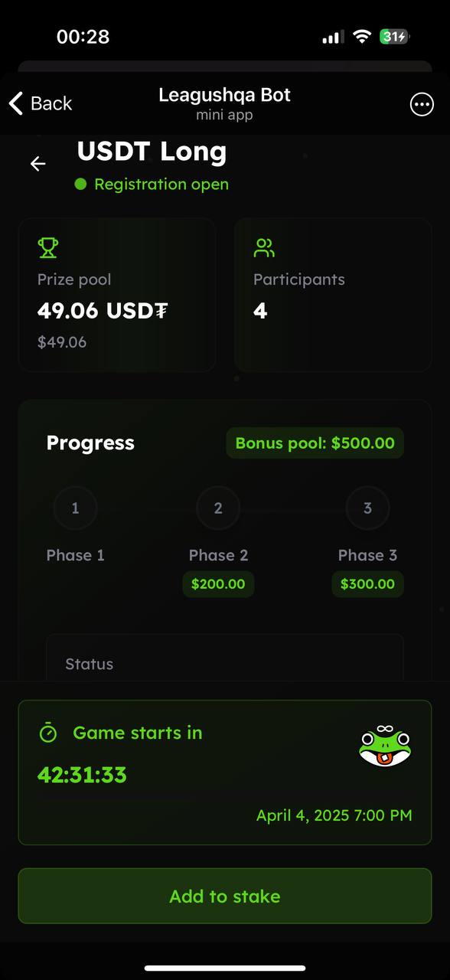Click the Add to stake button
The width and height of the screenshot is (450, 980).
[225, 896]
